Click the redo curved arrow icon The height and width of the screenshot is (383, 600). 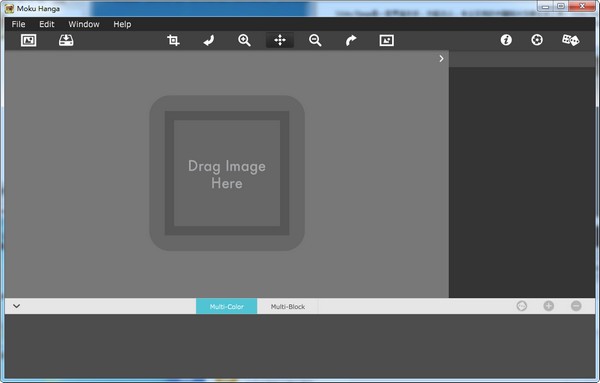(351, 40)
